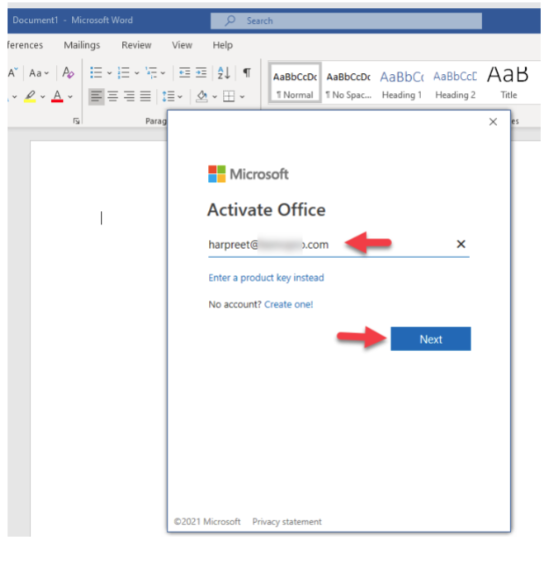Image resolution: width=553 pixels, height=574 pixels.
Task: Apply the red font color button
Action: [x=57, y=96]
